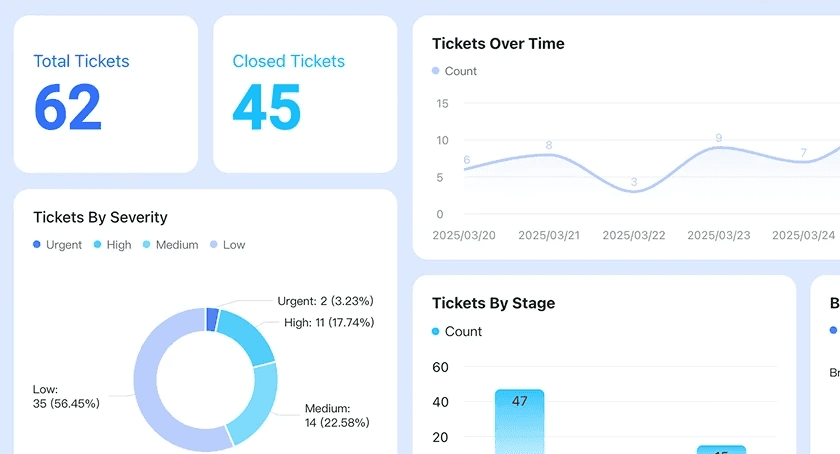Toggle the Urgent legend item in severity chart

(57, 245)
